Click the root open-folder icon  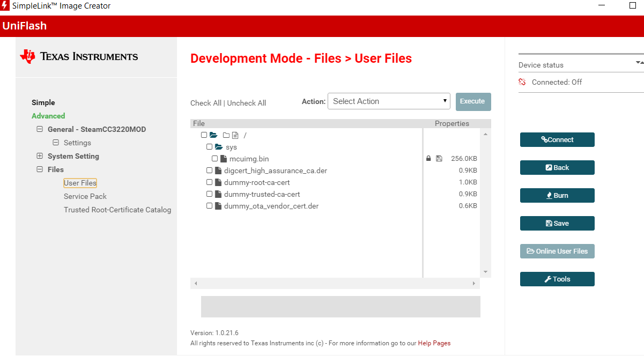pyautogui.click(x=213, y=135)
